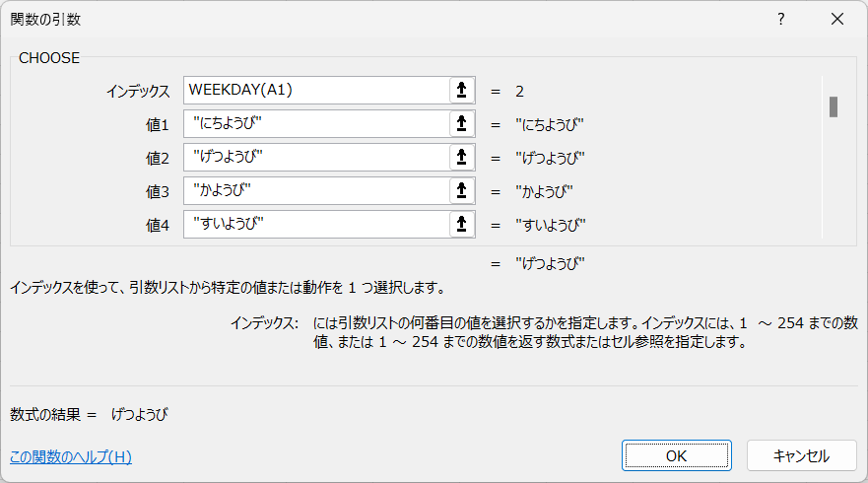868x483 pixels.
Task: Collapse dialog using インデックス range selector icon
Action: coord(462,91)
